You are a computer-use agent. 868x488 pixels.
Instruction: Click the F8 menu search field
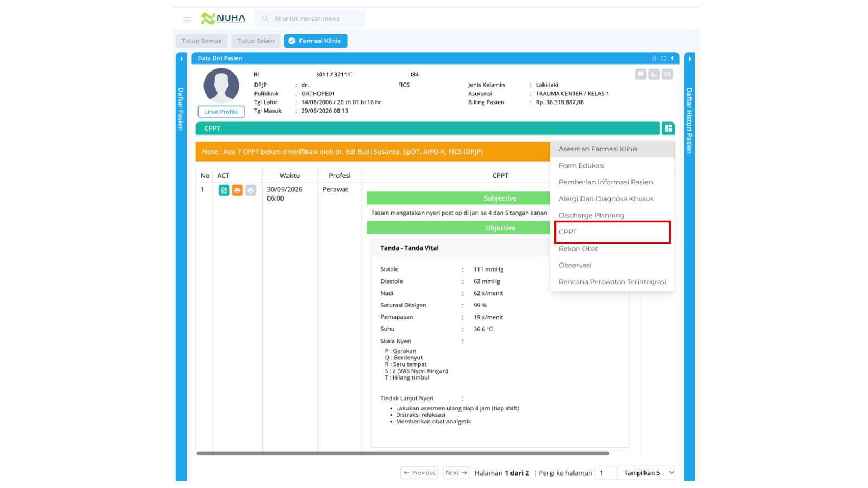(x=310, y=18)
